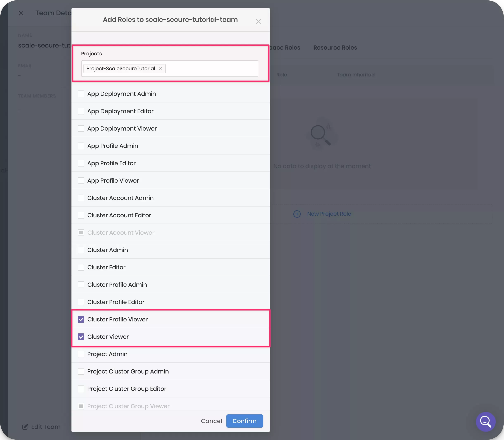Close the Team Details panel
This screenshot has width=504, height=440.
tap(21, 13)
